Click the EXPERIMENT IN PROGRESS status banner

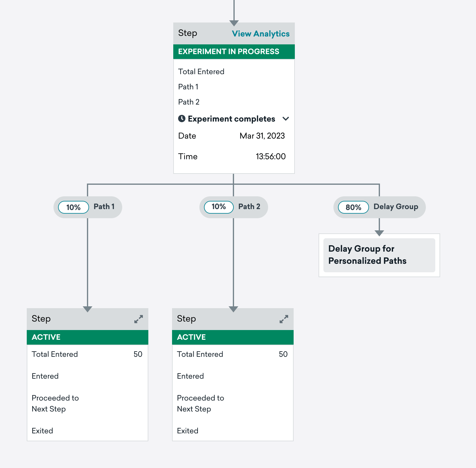coord(234,52)
